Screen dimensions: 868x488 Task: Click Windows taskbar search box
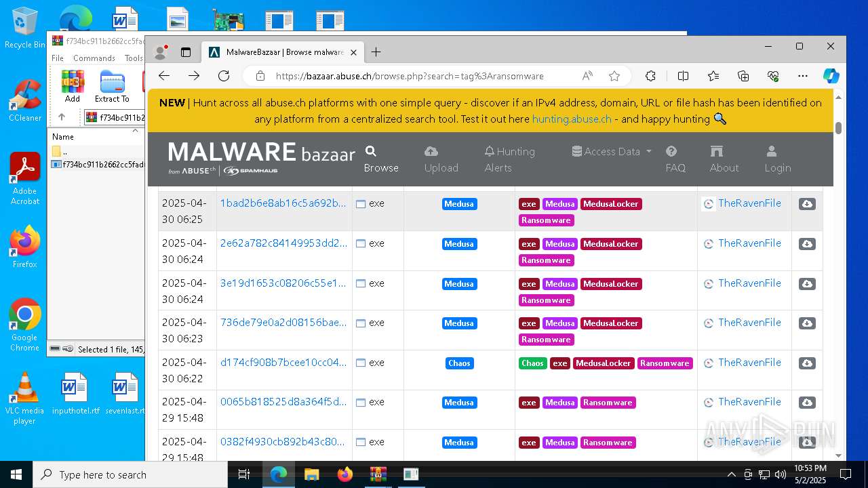coord(130,474)
